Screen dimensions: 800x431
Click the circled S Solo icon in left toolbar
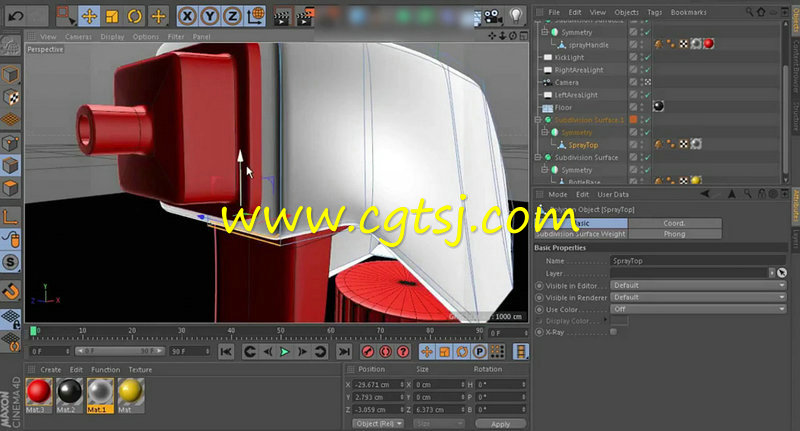[x=10, y=262]
